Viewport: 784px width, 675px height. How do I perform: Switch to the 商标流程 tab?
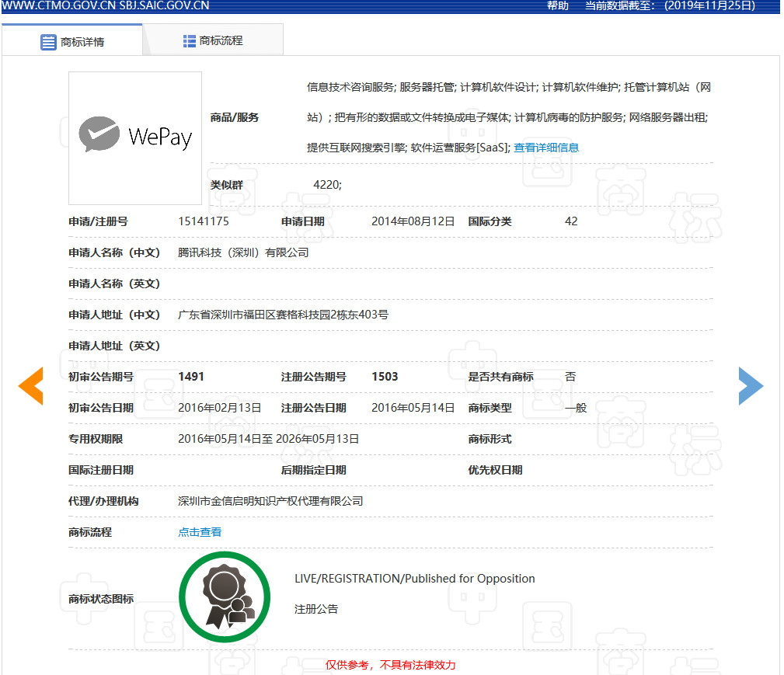click(x=213, y=40)
